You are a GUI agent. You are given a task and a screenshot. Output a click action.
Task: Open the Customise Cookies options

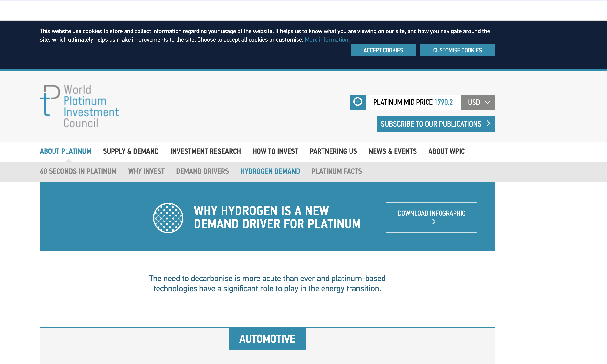coord(457,50)
